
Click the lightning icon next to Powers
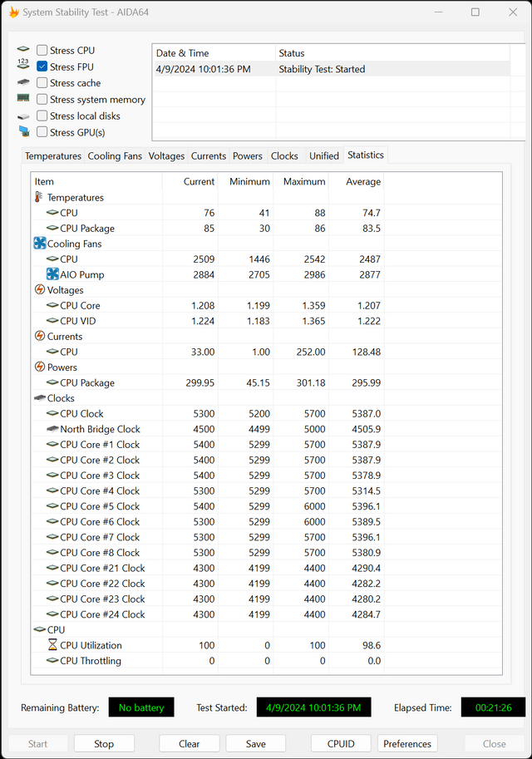point(40,367)
